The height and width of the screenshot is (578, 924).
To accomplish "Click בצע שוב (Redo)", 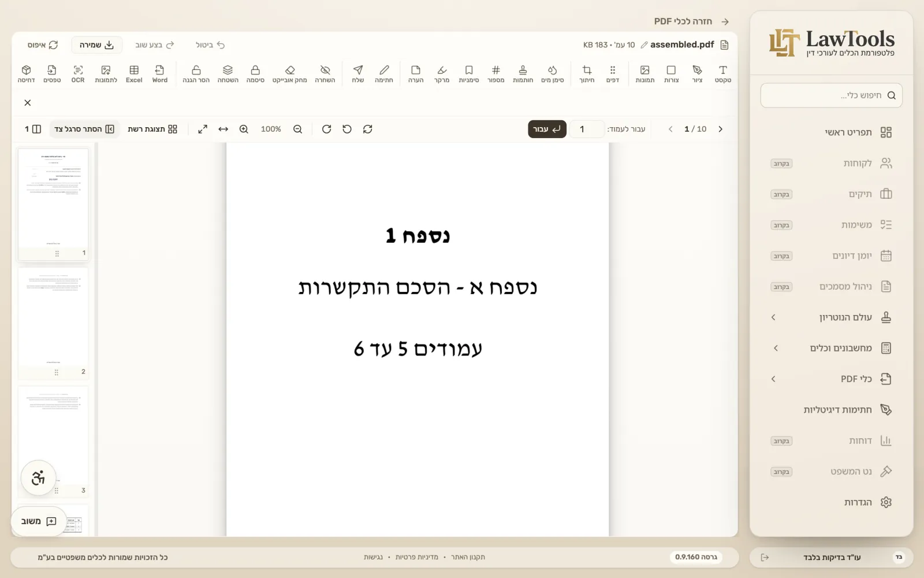I will pos(154,45).
